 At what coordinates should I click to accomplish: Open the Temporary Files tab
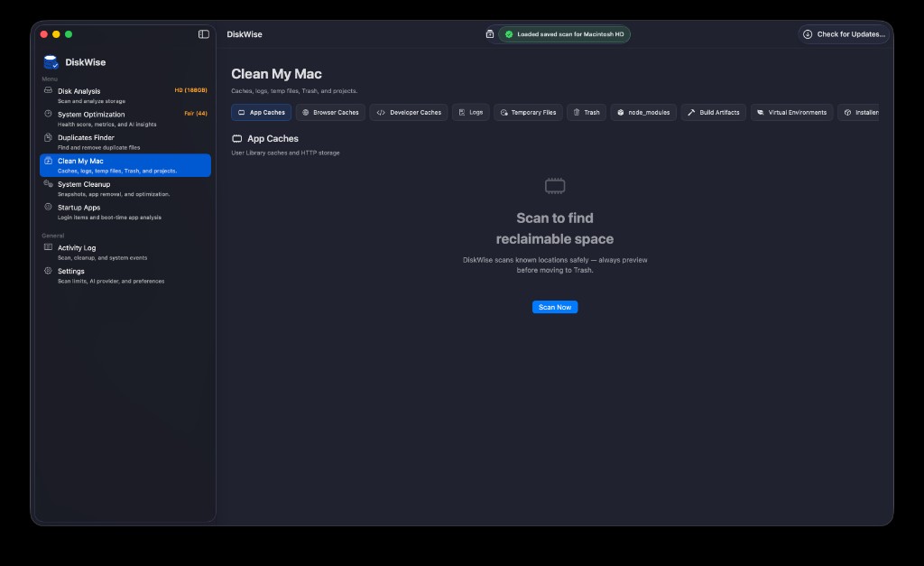tap(528, 112)
